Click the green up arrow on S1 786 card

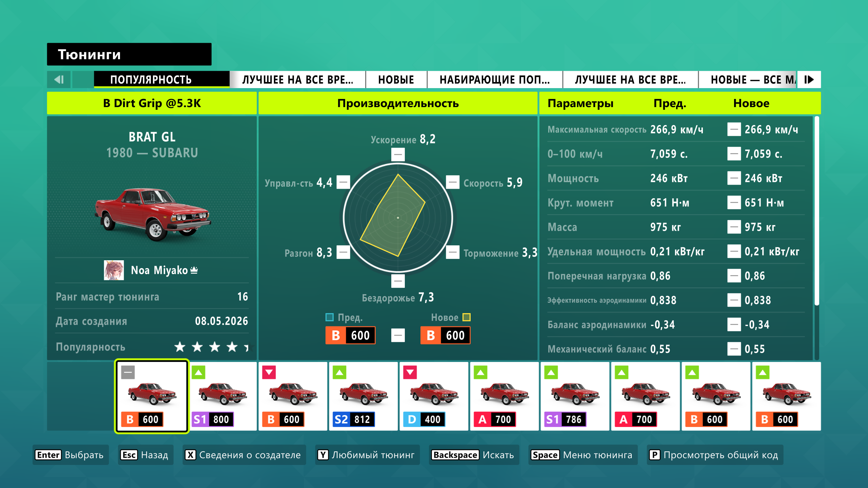pyautogui.click(x=551, y=372)
